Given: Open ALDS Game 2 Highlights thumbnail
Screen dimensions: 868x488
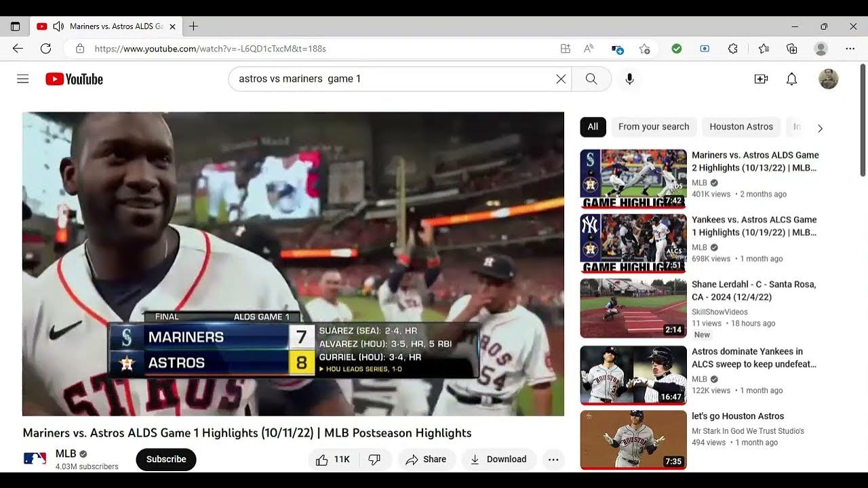Looking at the screenshot, I should point(633,179).
